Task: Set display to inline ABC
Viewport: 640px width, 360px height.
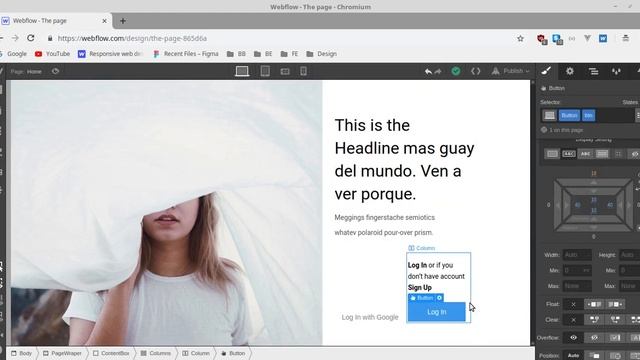Action: (585, 154)
